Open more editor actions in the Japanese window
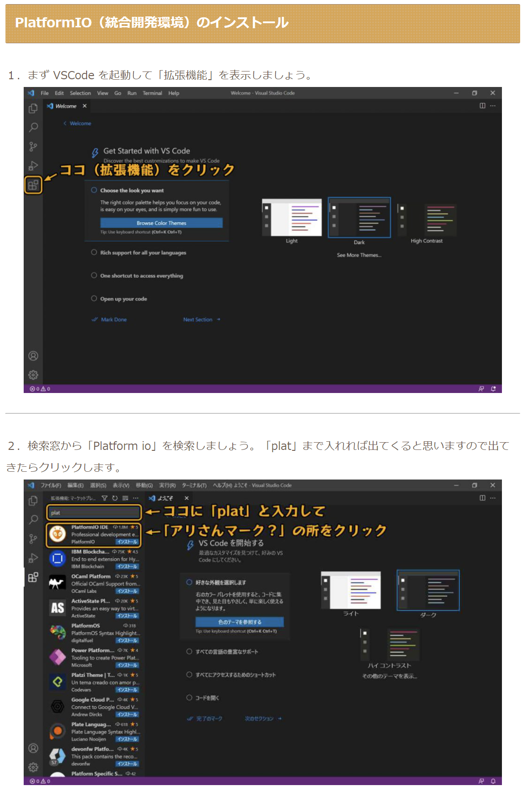The height and width of the screenshot is (791, 532). tap(493, 498)
